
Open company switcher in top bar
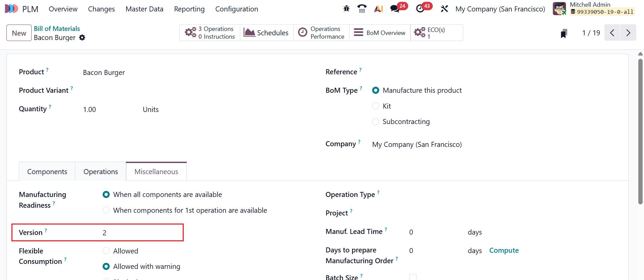[500, 9]
